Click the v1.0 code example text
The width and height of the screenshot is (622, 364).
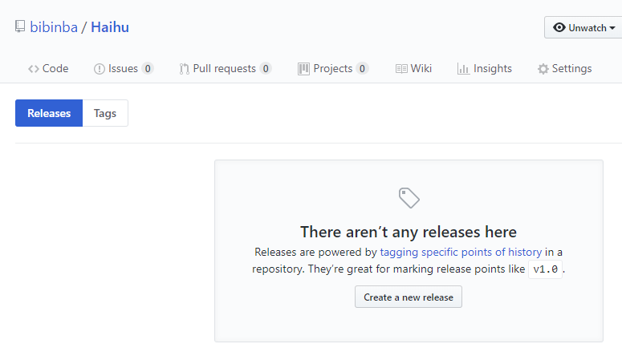pyautogui.click(x=546, y=269)
